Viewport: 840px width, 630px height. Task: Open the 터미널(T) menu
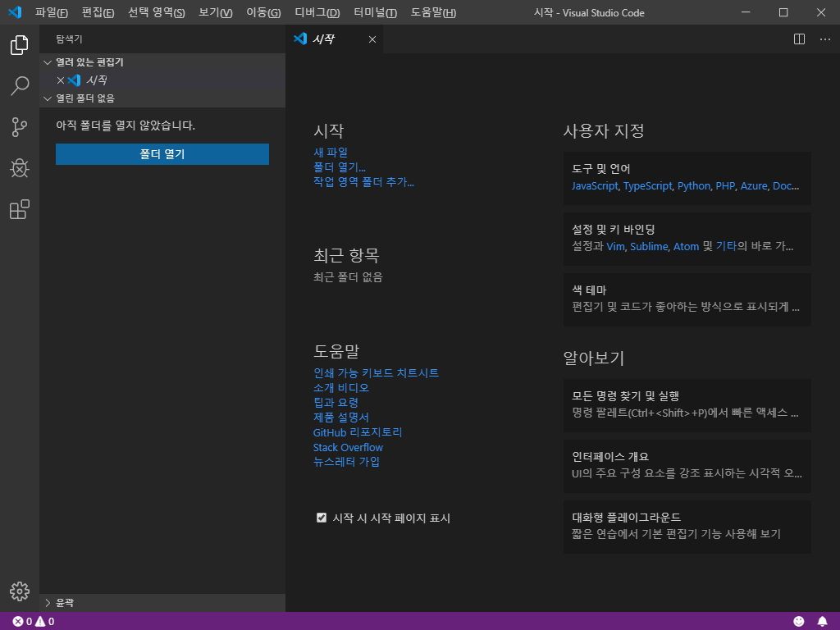pos(376,12)
